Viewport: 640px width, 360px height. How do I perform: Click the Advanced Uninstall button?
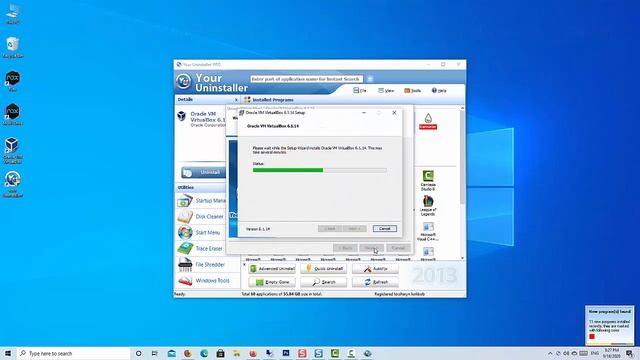[272, 269]
